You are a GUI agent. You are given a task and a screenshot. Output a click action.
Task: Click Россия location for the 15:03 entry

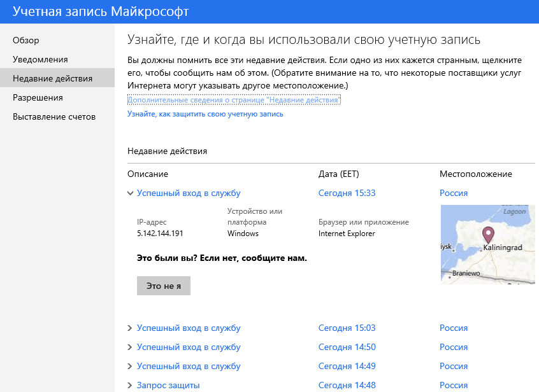(x=454, y=328)
